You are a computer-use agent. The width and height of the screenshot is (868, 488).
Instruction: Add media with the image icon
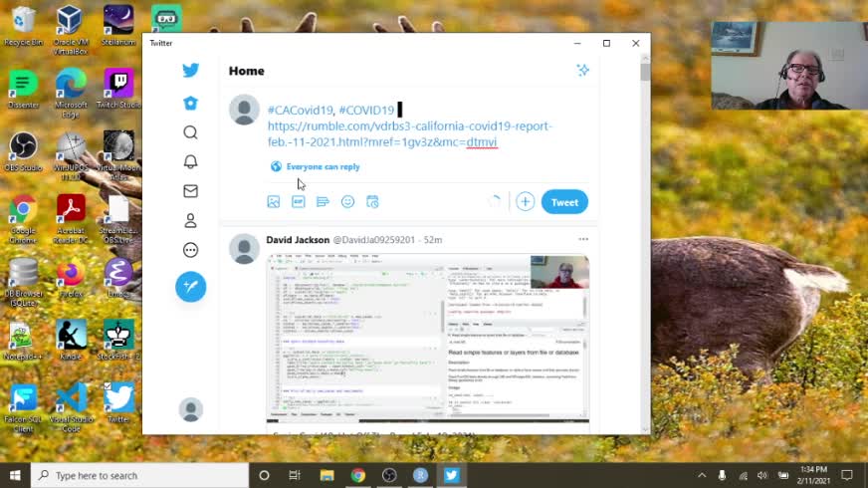[274, 201]
